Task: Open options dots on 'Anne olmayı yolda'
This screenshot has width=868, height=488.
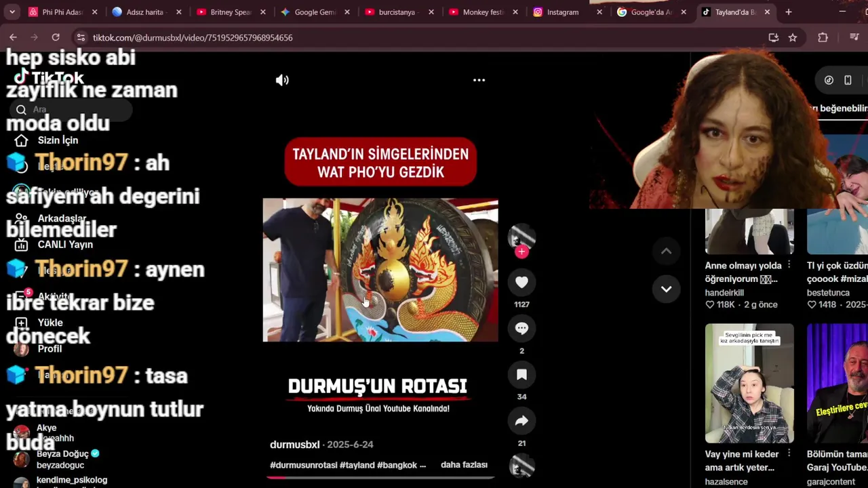Action: pyautogui.click(x=789, y=266)
